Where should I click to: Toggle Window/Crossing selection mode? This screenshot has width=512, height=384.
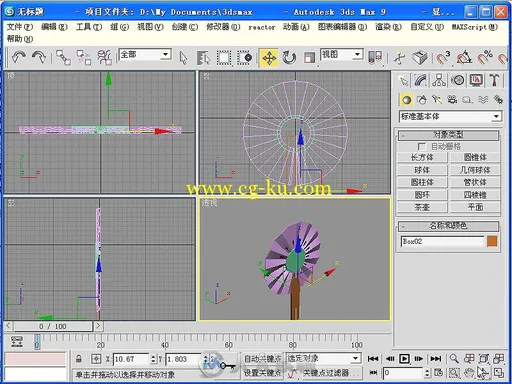coord(245,58)
